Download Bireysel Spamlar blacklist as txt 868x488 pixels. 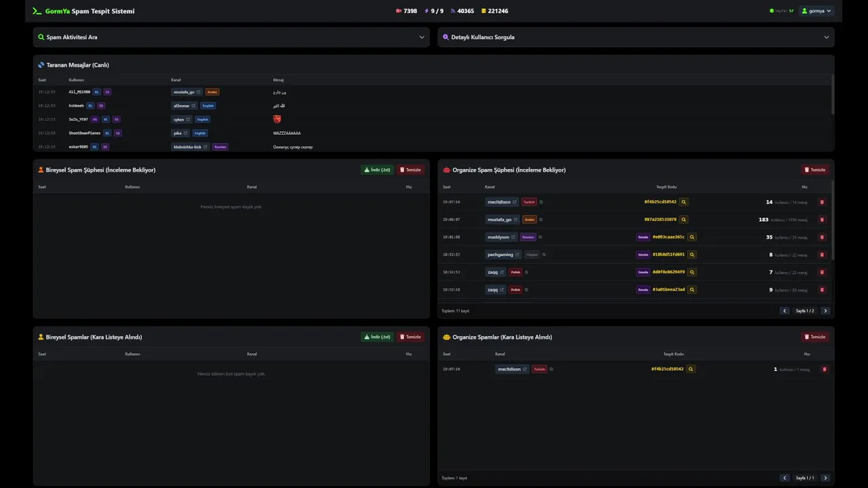point(377,337)
